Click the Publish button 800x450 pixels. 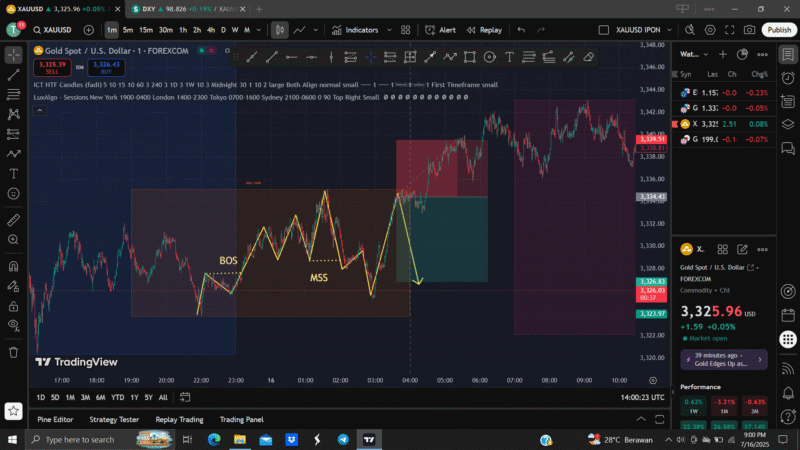(x=779, y=30)
